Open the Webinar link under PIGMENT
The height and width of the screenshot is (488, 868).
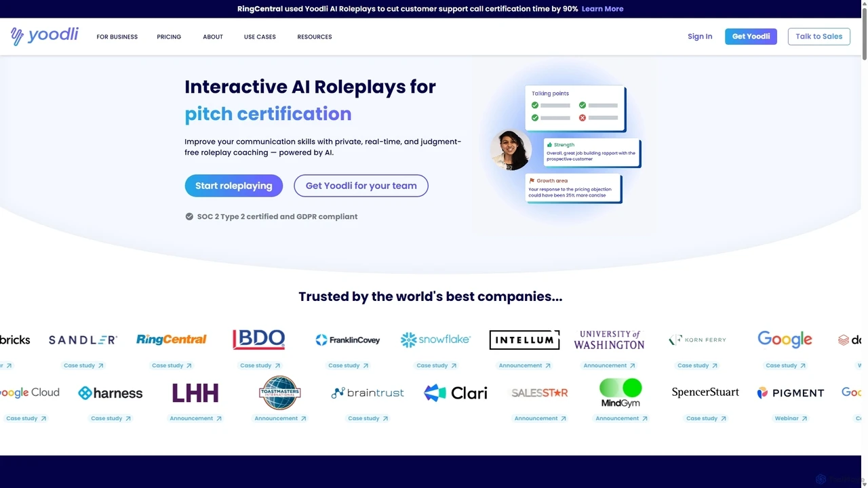pos(791,418)
